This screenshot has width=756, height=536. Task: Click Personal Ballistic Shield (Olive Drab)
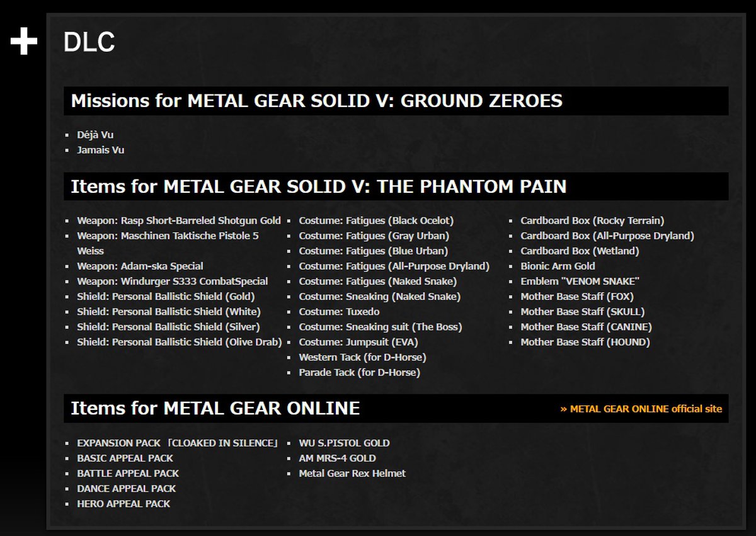point(179,342)
